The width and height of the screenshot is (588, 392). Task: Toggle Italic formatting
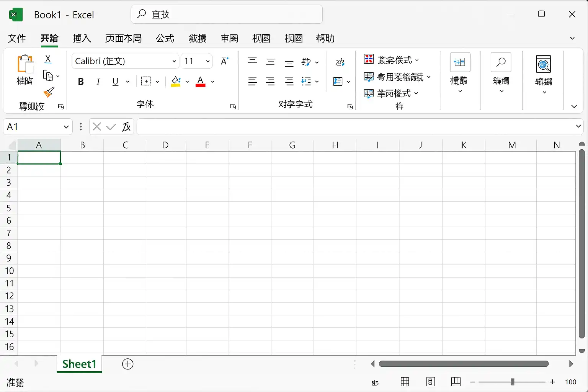[98, 82]
